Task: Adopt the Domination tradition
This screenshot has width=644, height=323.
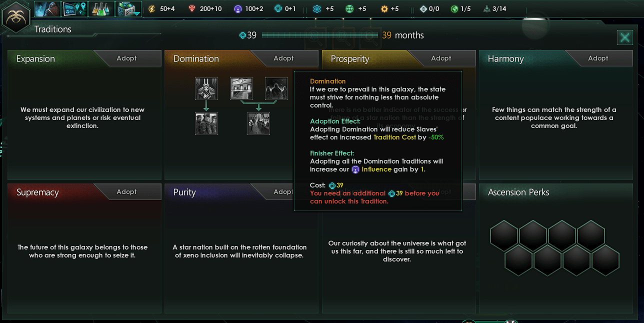Action: click(x=284, y=58)
